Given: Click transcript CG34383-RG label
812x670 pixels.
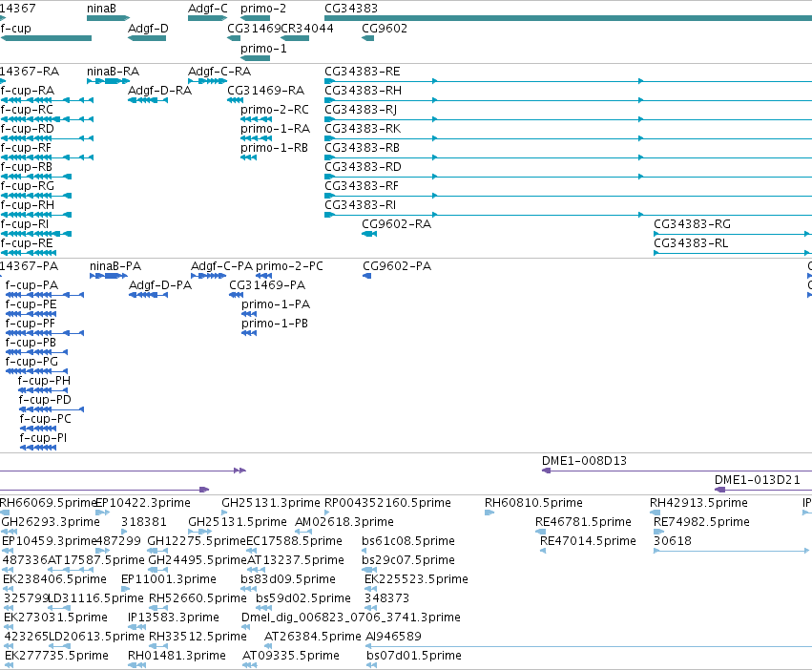Looking at the screenshot, I should (x=693, y=224).
